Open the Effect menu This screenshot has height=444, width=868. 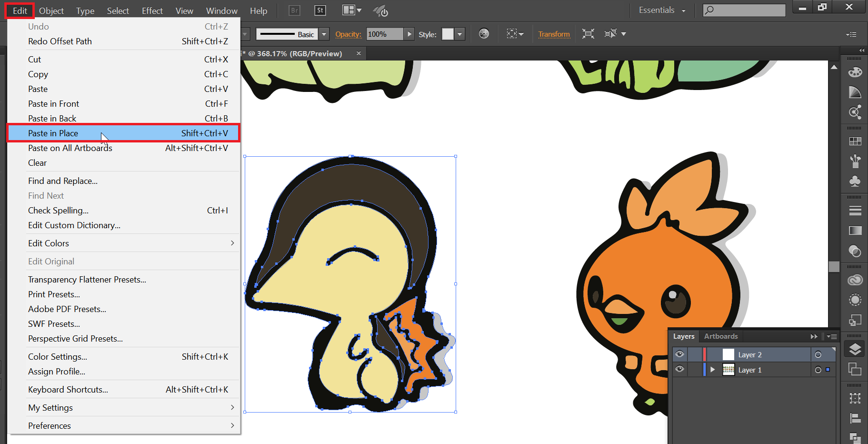click(152, 10)
